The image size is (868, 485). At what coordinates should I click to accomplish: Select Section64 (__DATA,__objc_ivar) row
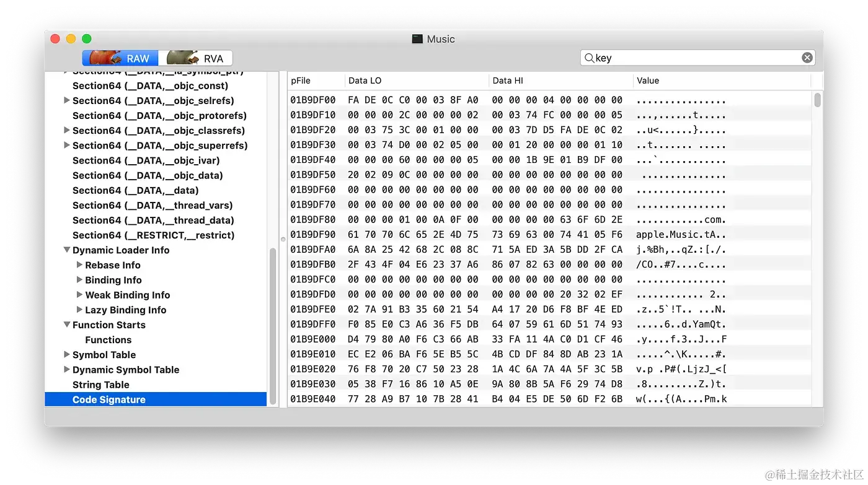(x=156, y=160)
